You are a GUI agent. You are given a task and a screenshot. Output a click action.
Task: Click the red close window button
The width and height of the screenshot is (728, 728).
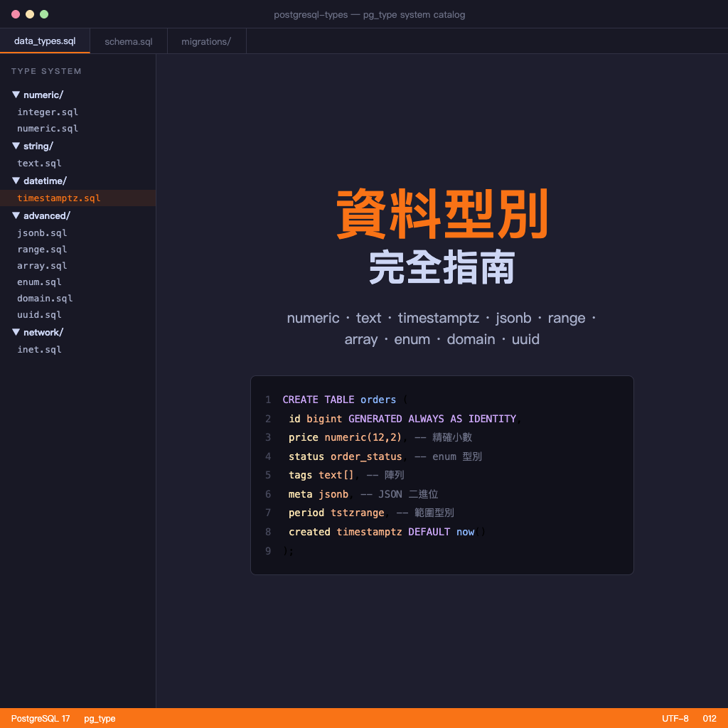click(16, 14)
